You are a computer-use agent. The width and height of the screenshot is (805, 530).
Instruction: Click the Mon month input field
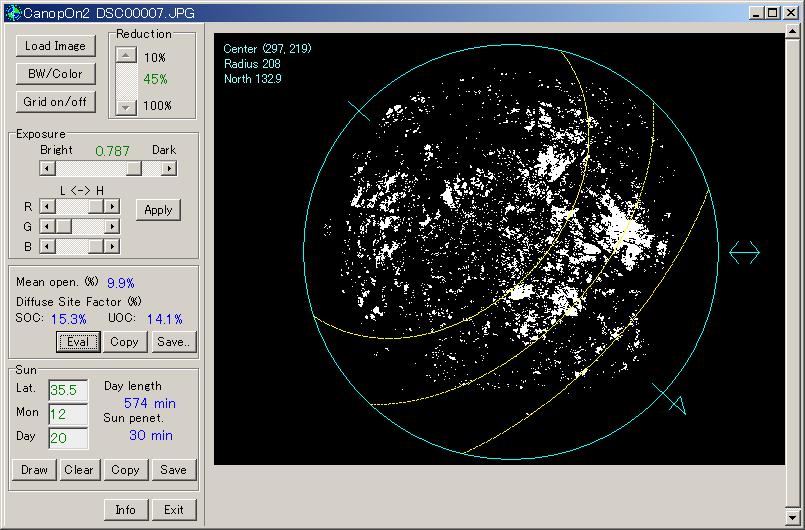68,414
